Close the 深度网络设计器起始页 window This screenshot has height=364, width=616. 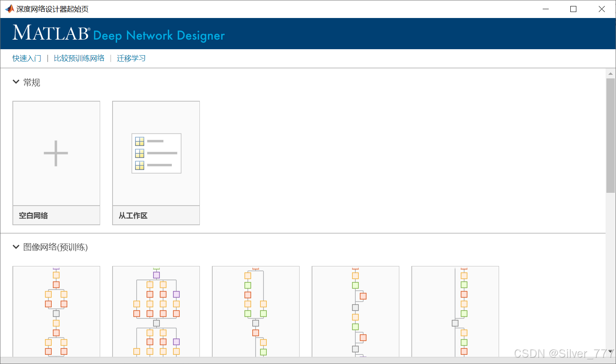pos(602,9)
